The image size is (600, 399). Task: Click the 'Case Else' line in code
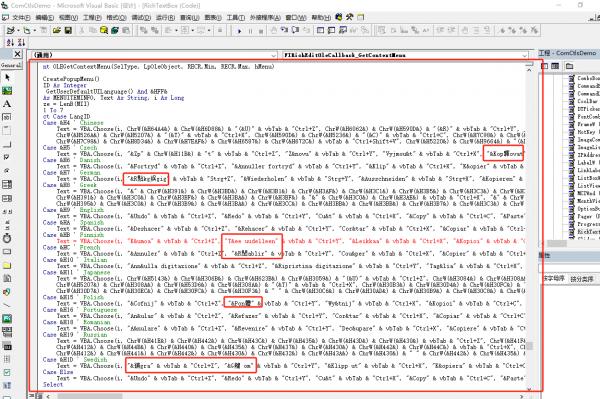(58, 372)
